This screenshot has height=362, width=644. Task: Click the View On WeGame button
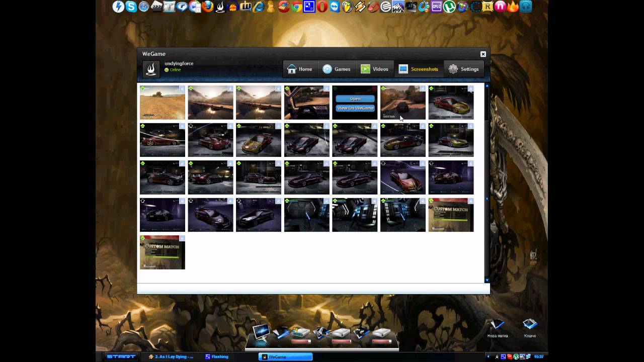(355, 108)
